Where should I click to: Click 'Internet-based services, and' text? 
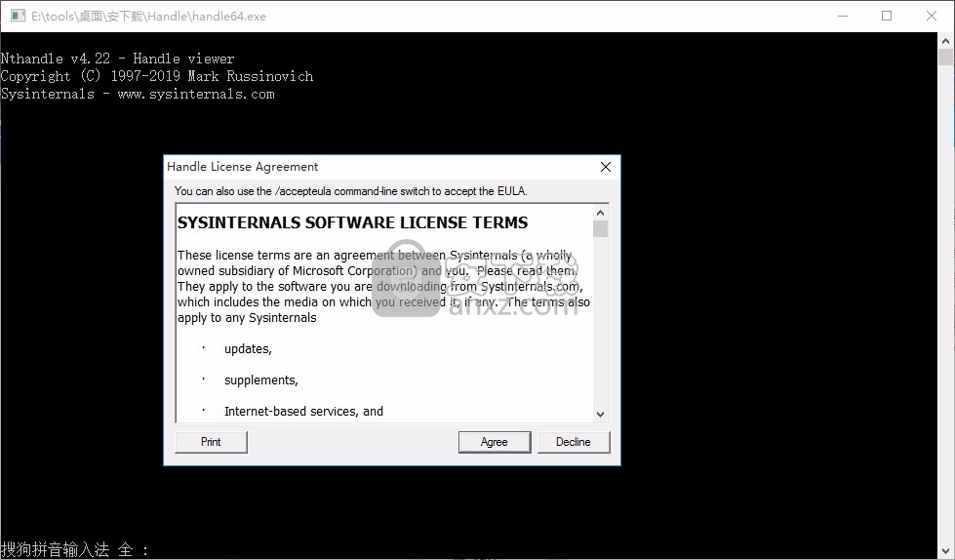coord(304,412)
